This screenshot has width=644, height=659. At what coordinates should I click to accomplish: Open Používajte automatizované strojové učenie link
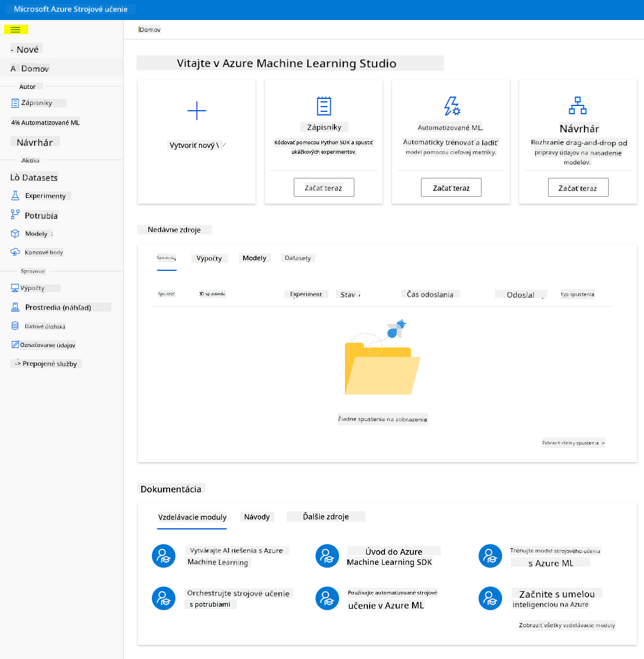(393, 599)
